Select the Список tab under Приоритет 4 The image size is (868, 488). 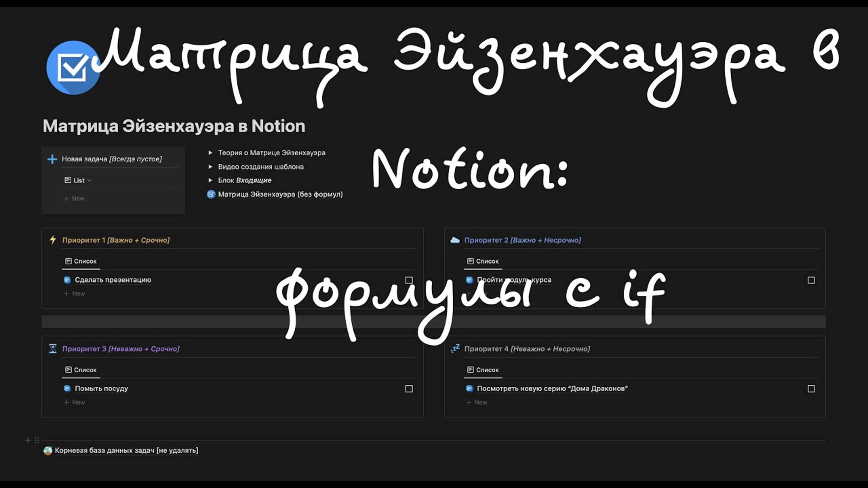483,369
